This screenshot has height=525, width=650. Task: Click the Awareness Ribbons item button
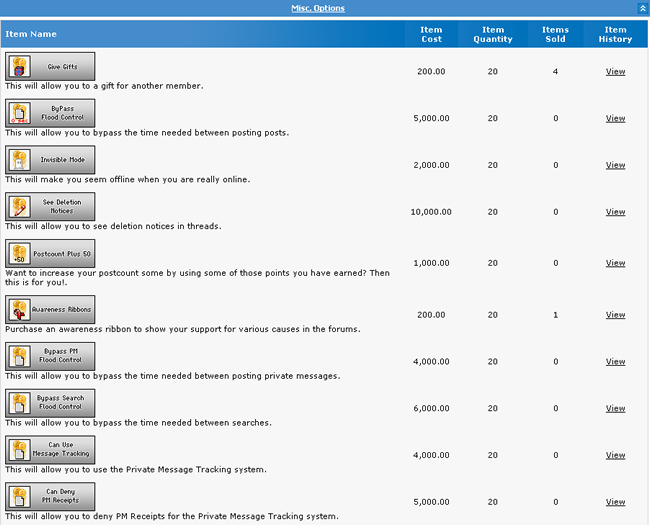(x=50, y=309)
